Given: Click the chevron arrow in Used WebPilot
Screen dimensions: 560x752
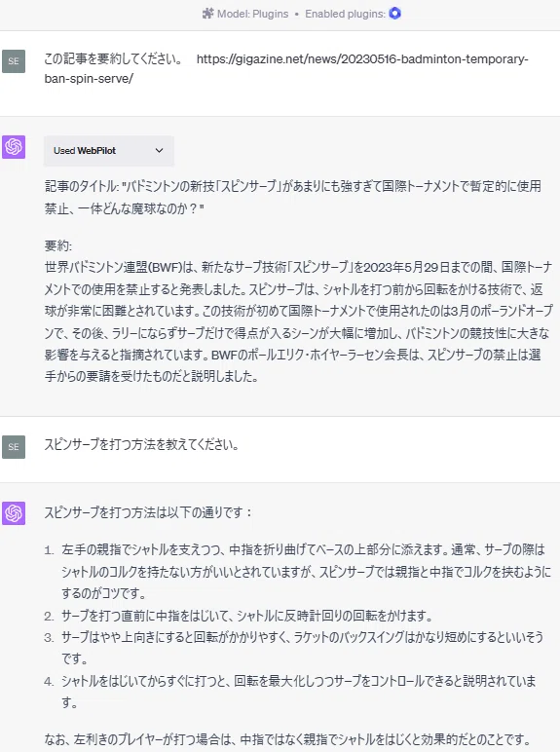Looking at the screenshot, I should [x=159, y=151].
